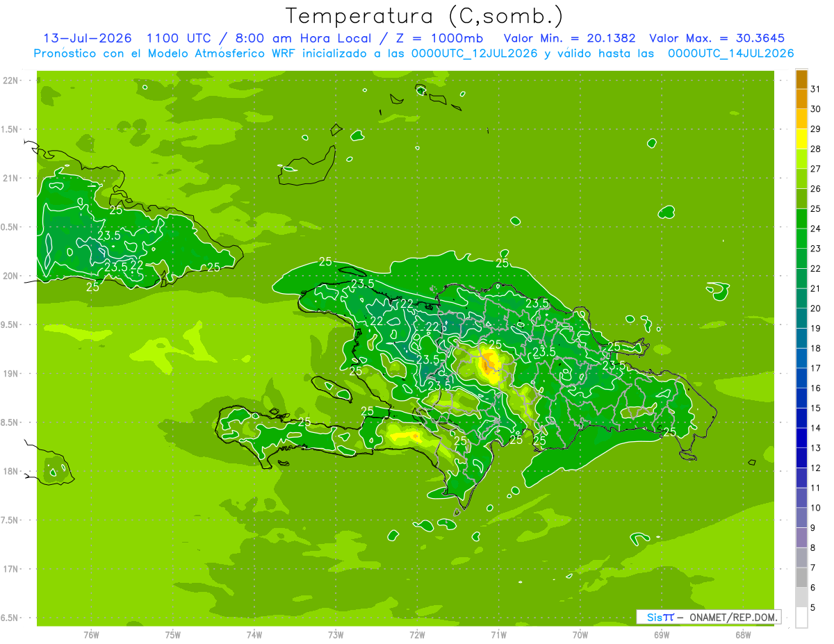Image resolution: width=834 pixels, height=644 pixels.
Task: Click the "SisTT - ONAMET/REP.DOM." credit box
Action: [708, 617]
